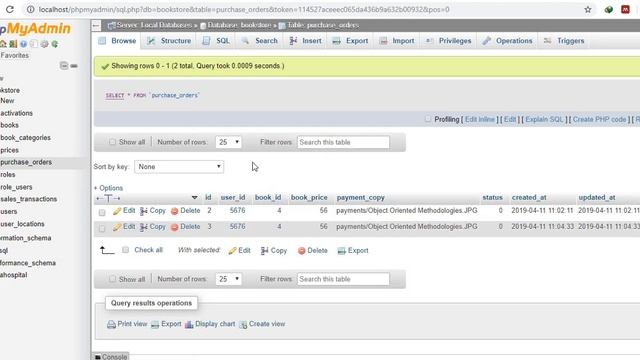Open the sales_transactions table in sidebar

(x=29, y=199)
